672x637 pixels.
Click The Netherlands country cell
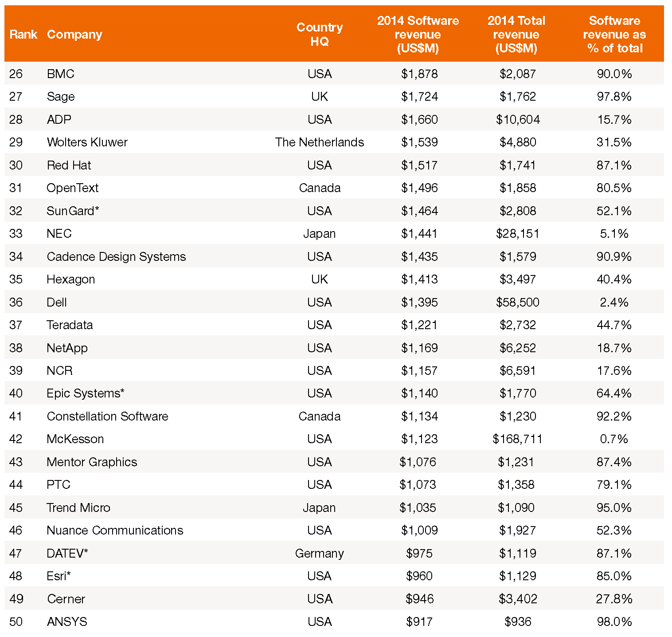click(320, 142)
